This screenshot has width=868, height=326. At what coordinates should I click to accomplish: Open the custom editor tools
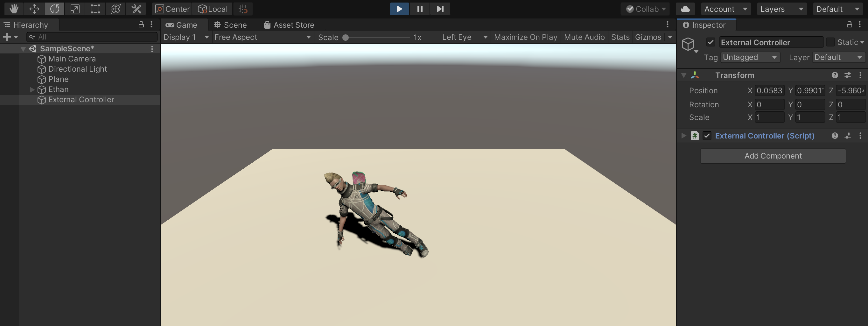136,9
